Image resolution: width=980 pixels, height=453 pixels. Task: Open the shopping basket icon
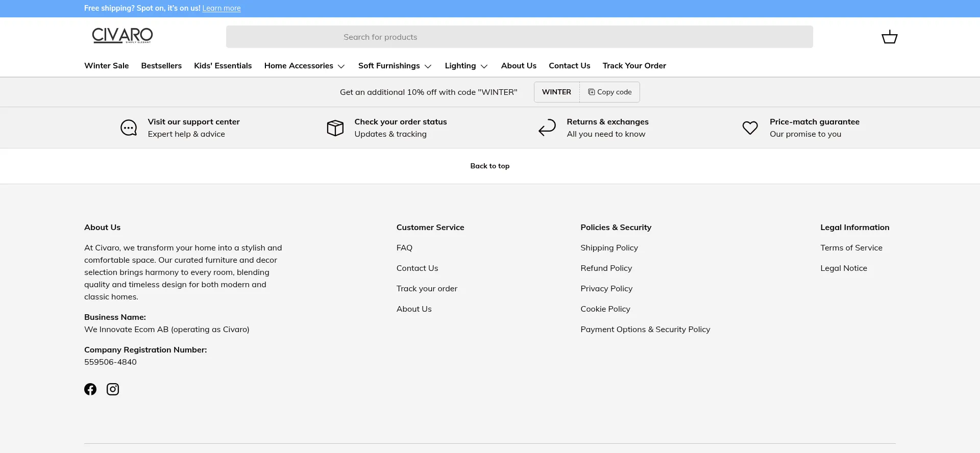(889, 37)
